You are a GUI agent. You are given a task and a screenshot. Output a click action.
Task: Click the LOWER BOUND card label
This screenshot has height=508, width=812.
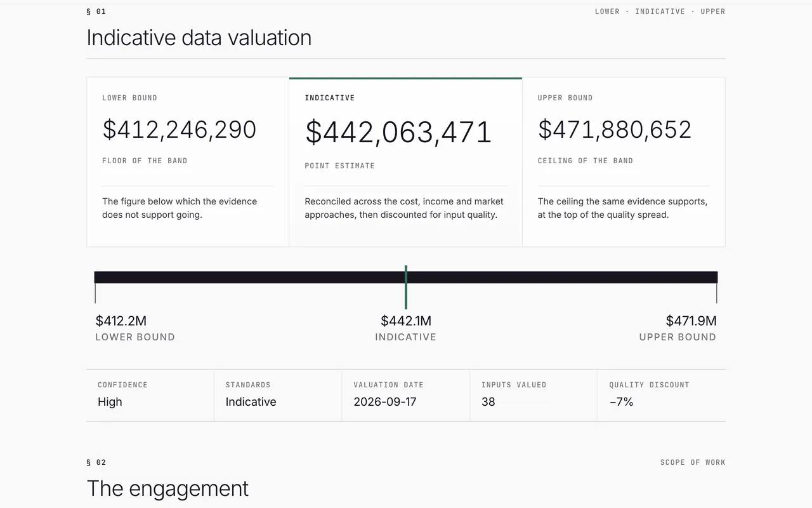pos(129,98)
